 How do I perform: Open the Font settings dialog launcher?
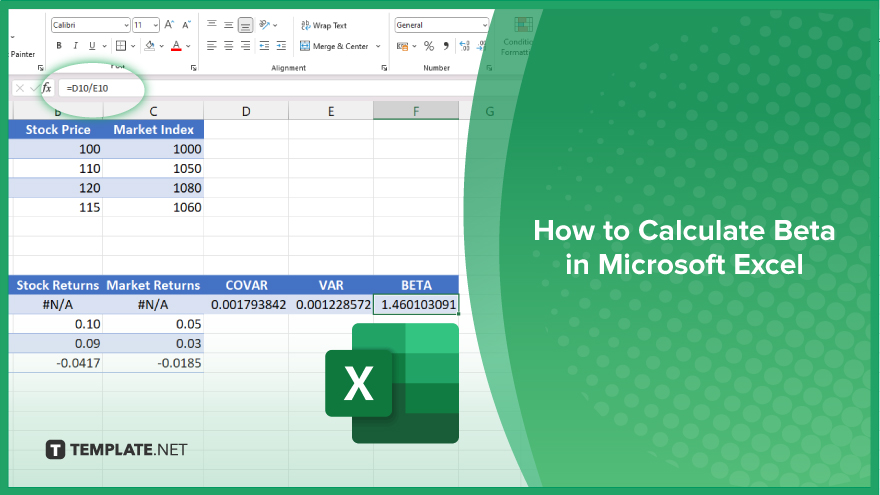pyautogui.click(x=194, y=68)
